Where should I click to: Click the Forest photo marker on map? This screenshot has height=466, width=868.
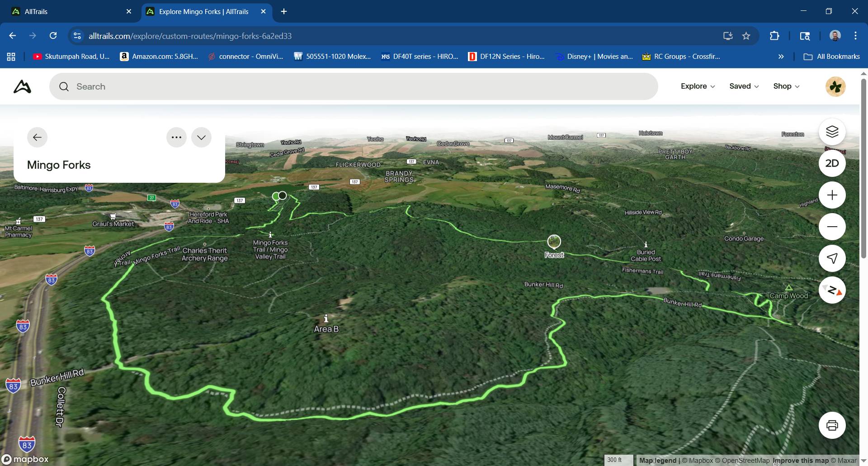(x=554, y=242)
